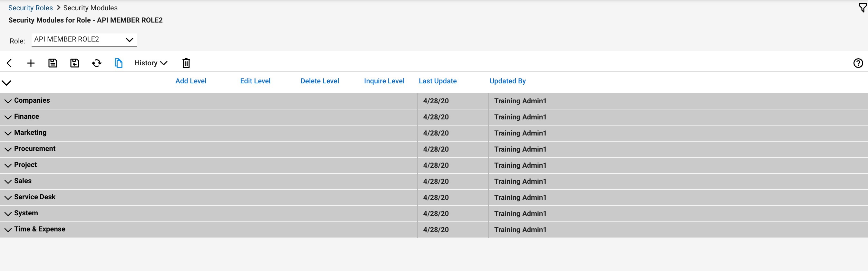Click the Time & Expense row label

pyautogui.click(x=40, y=229)
